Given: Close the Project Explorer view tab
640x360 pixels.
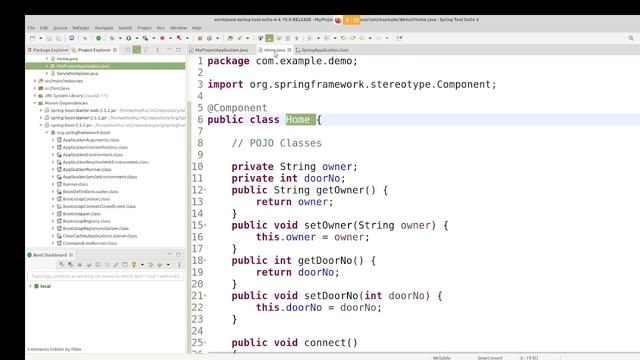Looking at the screenshot, I should 115,50.
